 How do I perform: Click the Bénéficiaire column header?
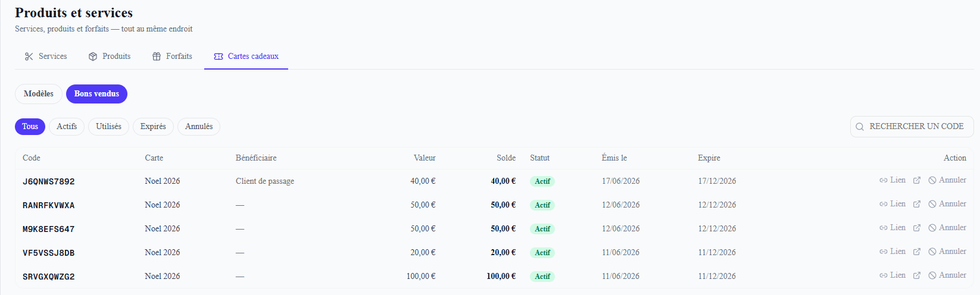256,158
